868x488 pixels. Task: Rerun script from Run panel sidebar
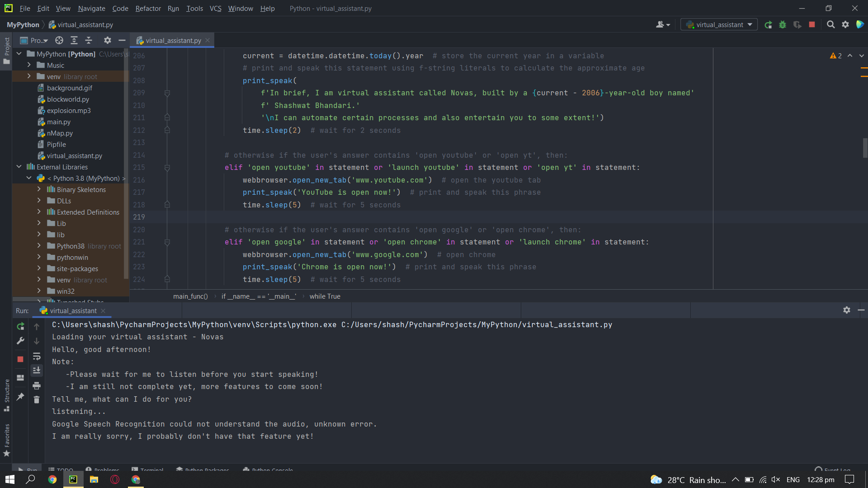(x=20, y=326)
